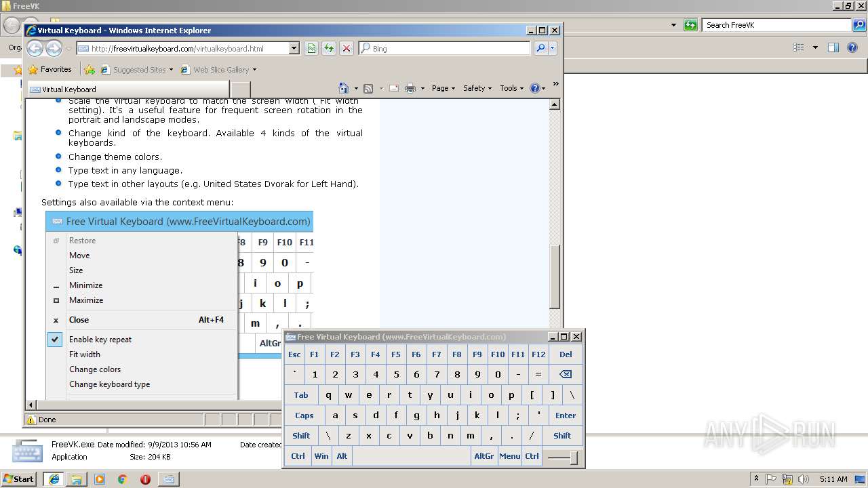Open a new blank tab
Viewport: 868px width, 488px height.
click(x=241, y=89)
